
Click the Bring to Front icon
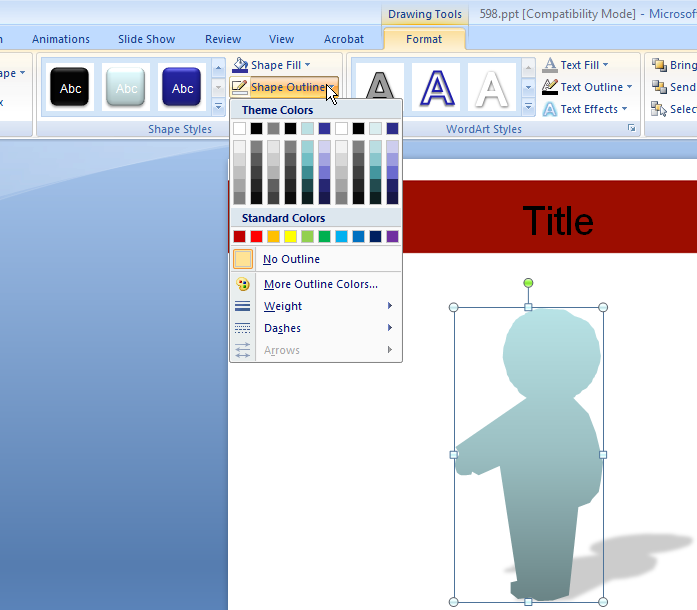pyautogui.click(x=659, y=65)
